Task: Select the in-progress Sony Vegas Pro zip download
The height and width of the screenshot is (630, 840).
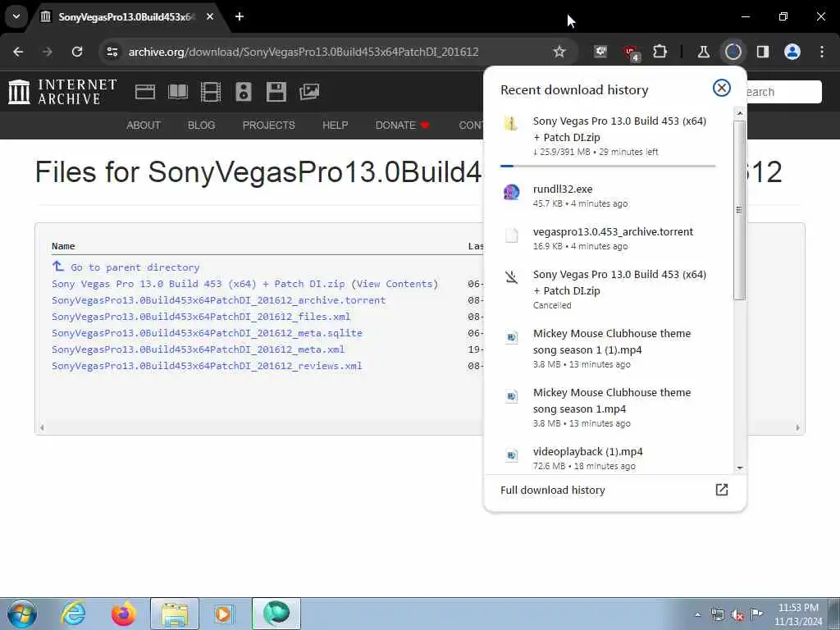Action: click(608, 137)
